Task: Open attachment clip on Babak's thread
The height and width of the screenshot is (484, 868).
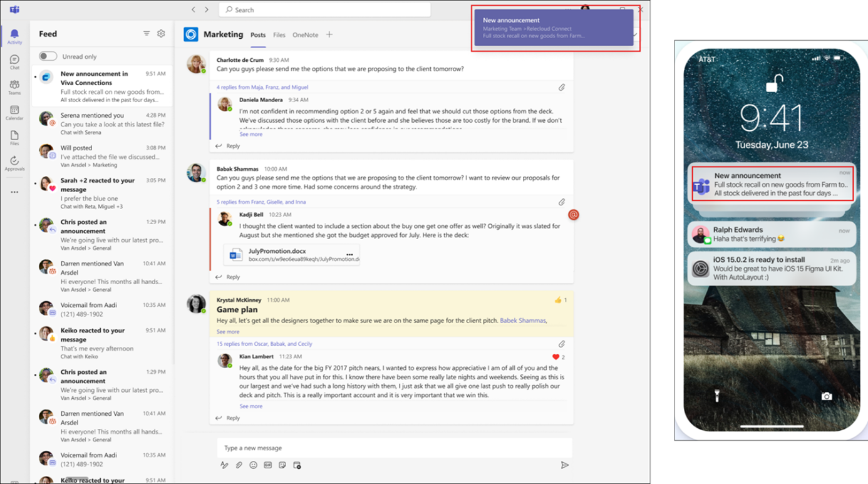Action: click(x=562, y=202)
